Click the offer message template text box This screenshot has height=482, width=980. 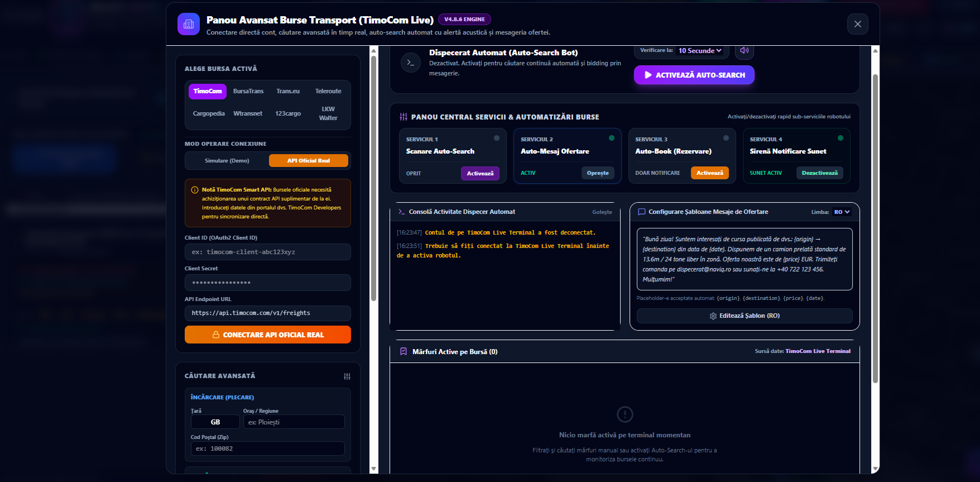pyautogui.click(x=744, y=259)
